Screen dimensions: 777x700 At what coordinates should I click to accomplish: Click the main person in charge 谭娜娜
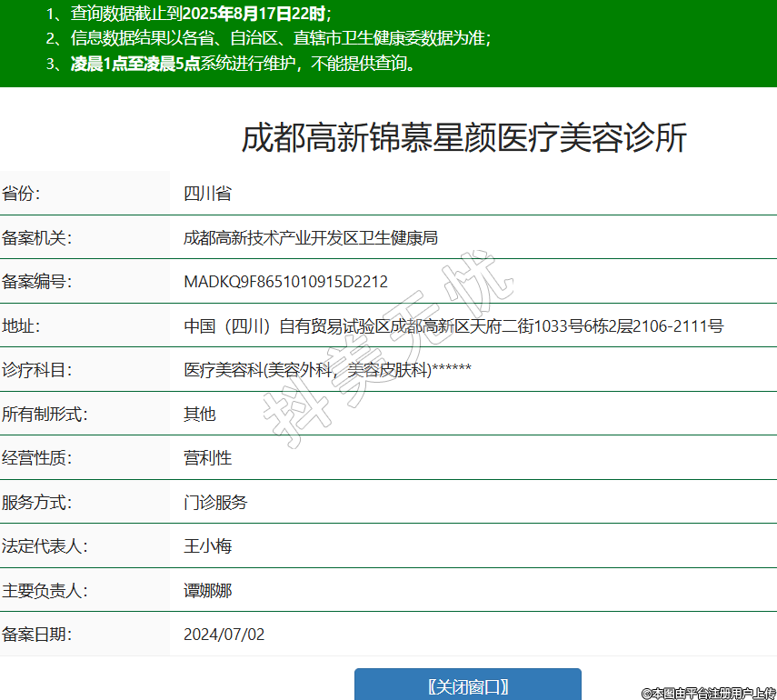point(207,591)
